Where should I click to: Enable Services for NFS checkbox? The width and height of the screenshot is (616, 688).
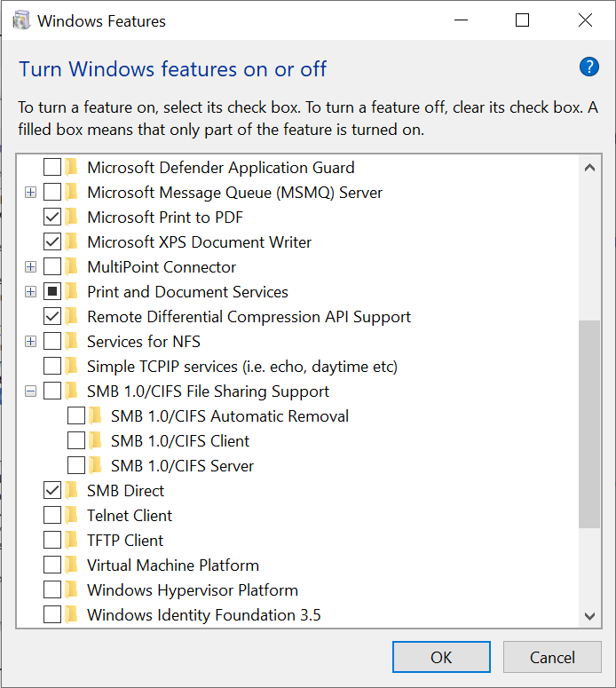coord(52,341)
